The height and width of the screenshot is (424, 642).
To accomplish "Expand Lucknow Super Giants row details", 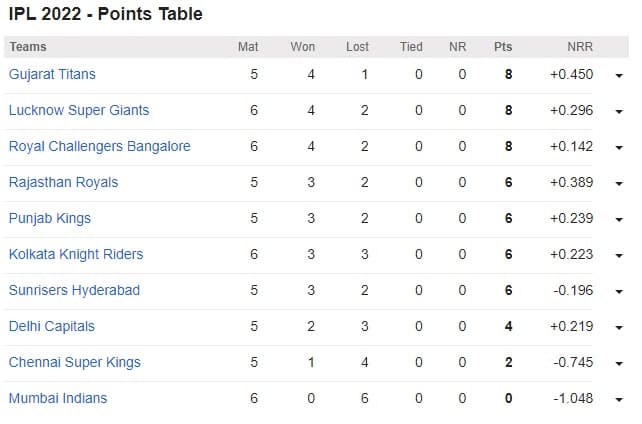I will [x=620, y=112].
